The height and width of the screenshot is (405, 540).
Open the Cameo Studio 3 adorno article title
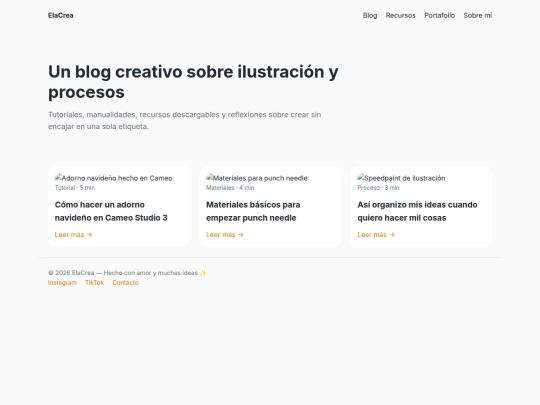[111, 211]
